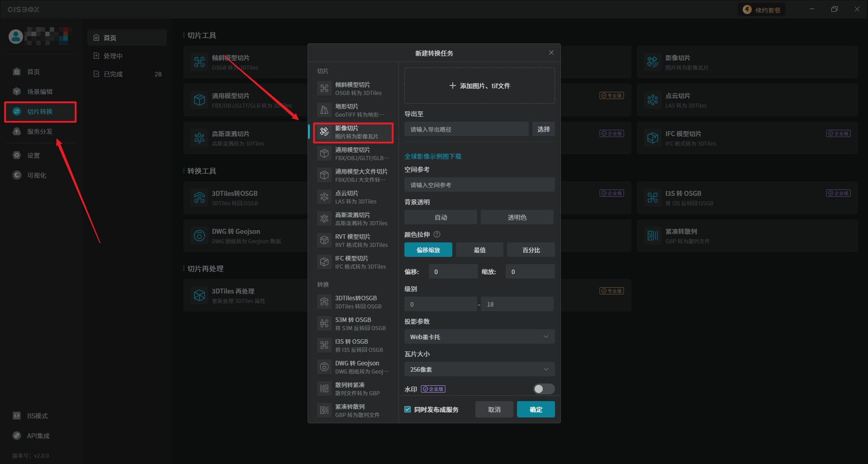This screenshot has width=868, height=464.
Task: Click the terrain slicing (地形切片) icon
Action: [324, 110]
